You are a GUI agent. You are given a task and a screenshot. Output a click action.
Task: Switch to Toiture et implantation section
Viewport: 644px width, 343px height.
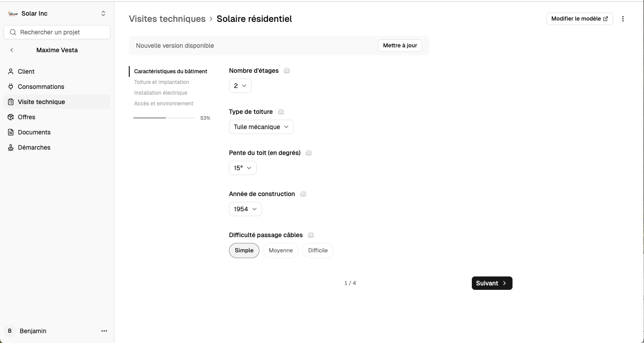(161, 82)
